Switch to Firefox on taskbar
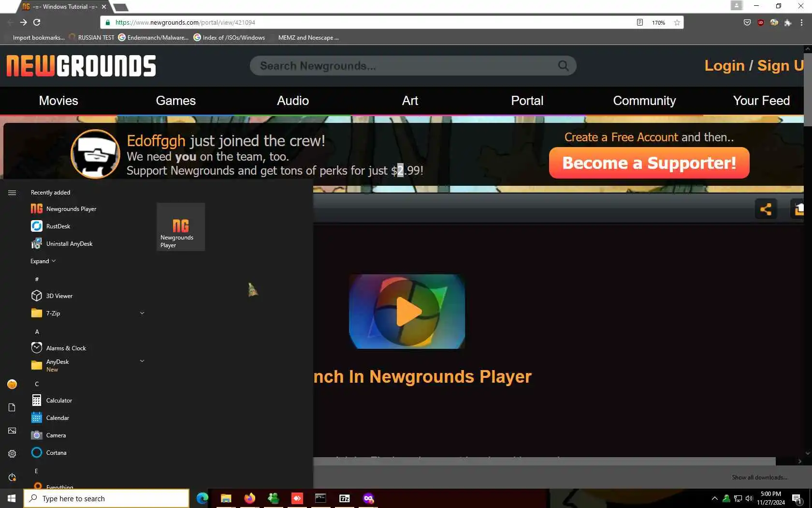The image size is (812, 508). [249, 498]
